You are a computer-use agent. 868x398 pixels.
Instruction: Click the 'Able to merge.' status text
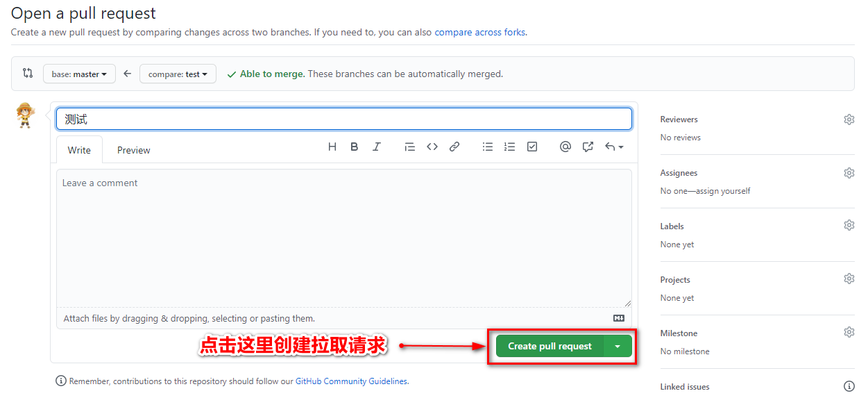click(272, 74)
